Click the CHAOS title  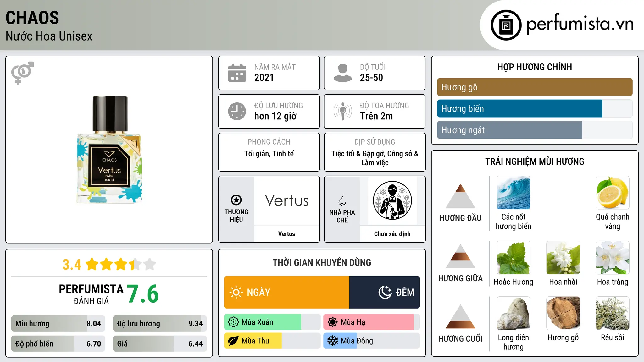(32, 18)
